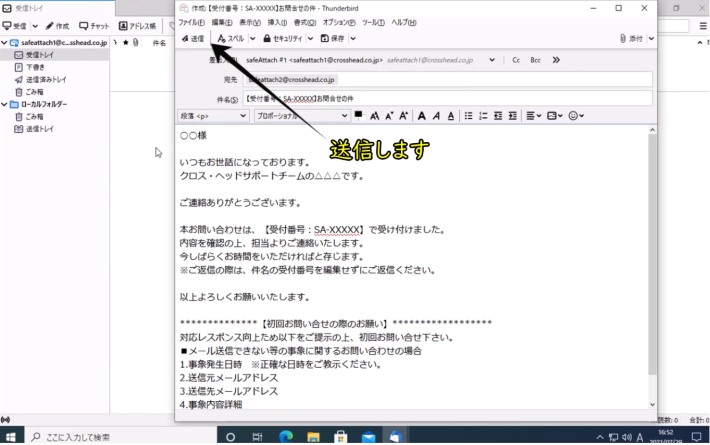Open the Windows Start menu

pyautogui.click(x=11, y=437)
